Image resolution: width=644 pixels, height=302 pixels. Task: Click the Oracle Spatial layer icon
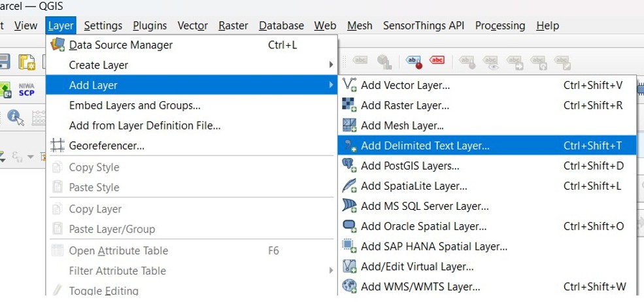pyautogui.click(x=349, y=226)
